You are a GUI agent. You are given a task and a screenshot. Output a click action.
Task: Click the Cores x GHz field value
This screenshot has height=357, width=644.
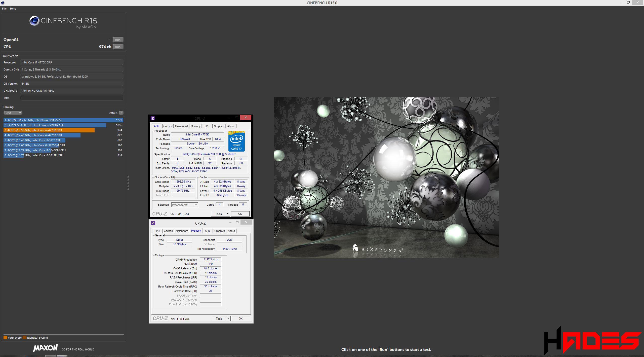[72, 69]
